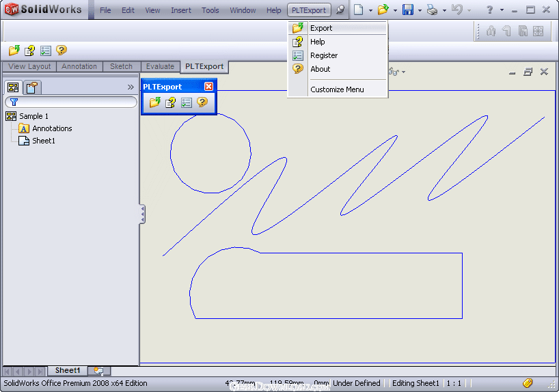
Task: Click the second grayed icon in the top-right toolbar
Action: pyautogui.click(x=506, y=31)
